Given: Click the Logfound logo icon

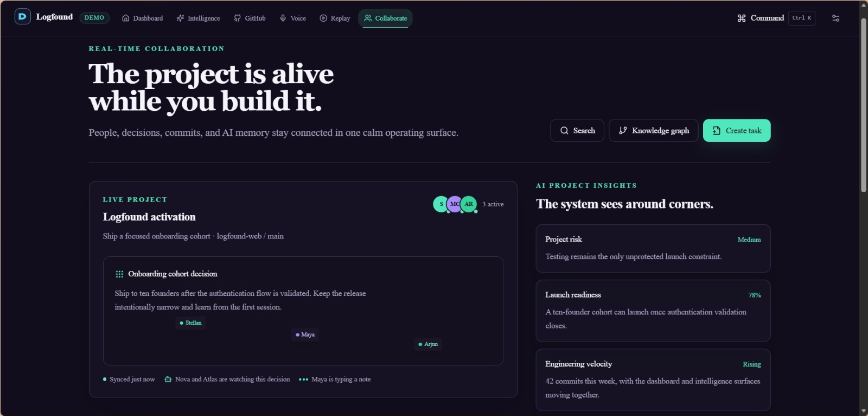Looking at the screenshot, I should [22, 16].
